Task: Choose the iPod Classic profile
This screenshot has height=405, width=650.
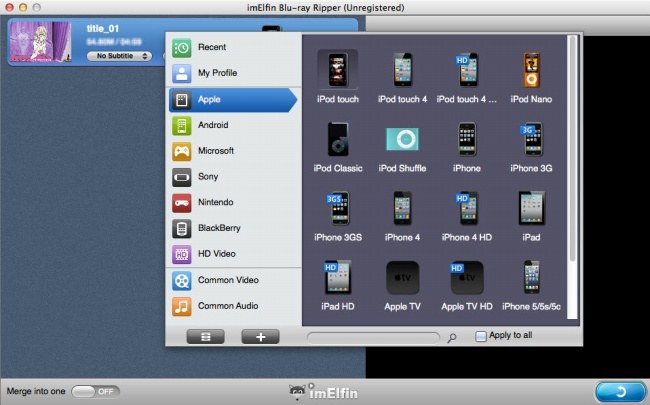Action: 337,146
